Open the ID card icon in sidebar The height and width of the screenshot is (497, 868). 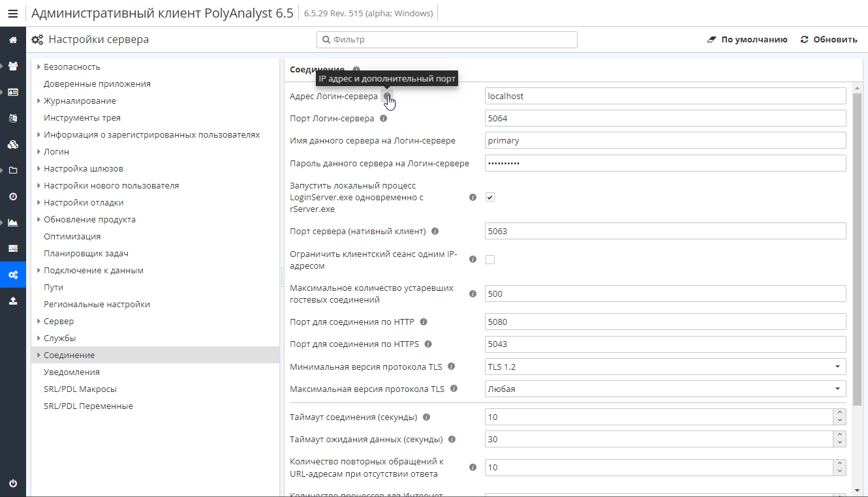tap(13, 92)
